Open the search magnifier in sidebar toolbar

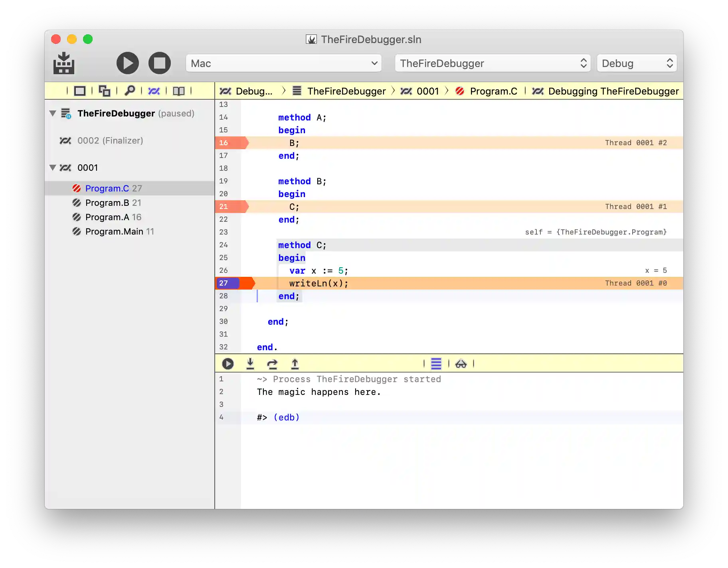pyautogui.click(x=129, y=91)
